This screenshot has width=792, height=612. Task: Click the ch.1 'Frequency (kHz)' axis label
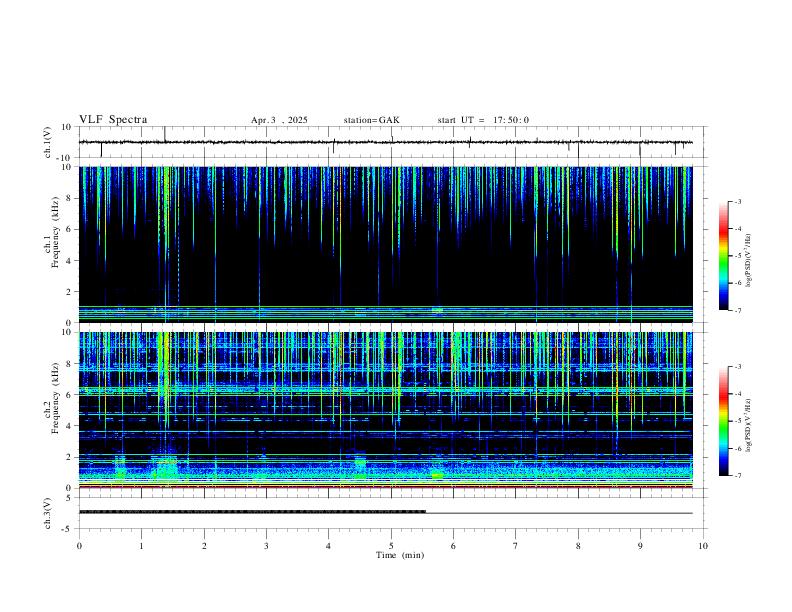(55, 232)
